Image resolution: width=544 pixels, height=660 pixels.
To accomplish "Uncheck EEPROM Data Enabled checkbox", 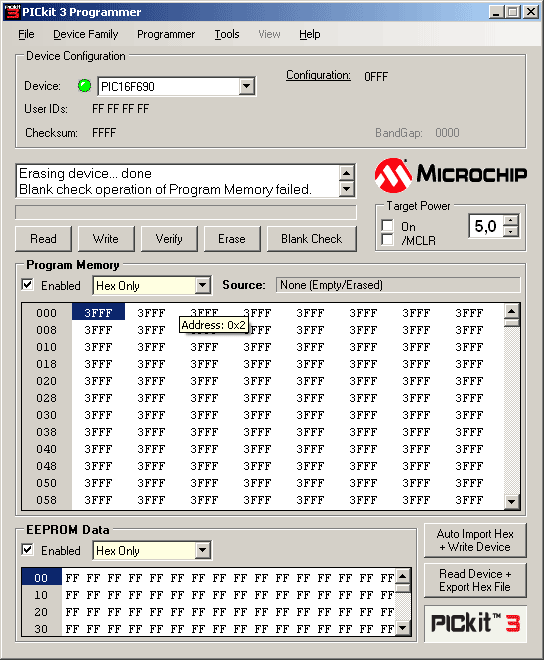I will pyautogui.click(x=27, y=550).
